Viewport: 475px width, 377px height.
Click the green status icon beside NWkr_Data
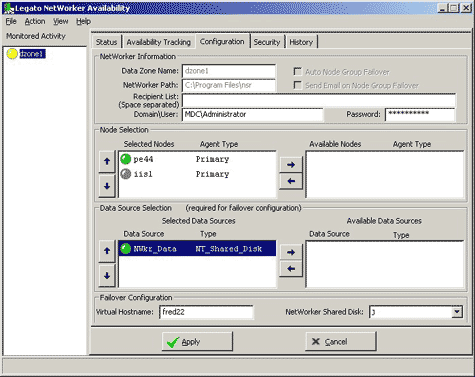coord(126,249)
